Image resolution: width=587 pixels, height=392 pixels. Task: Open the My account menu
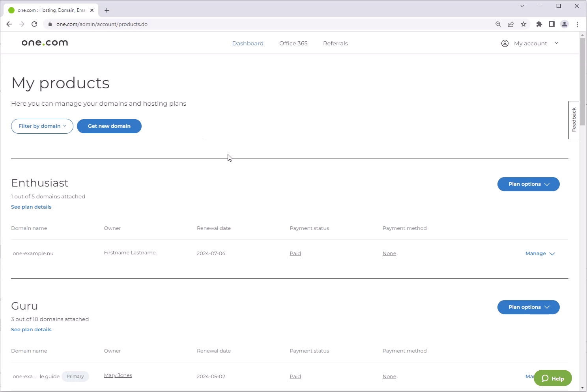(x=530, y=43)
